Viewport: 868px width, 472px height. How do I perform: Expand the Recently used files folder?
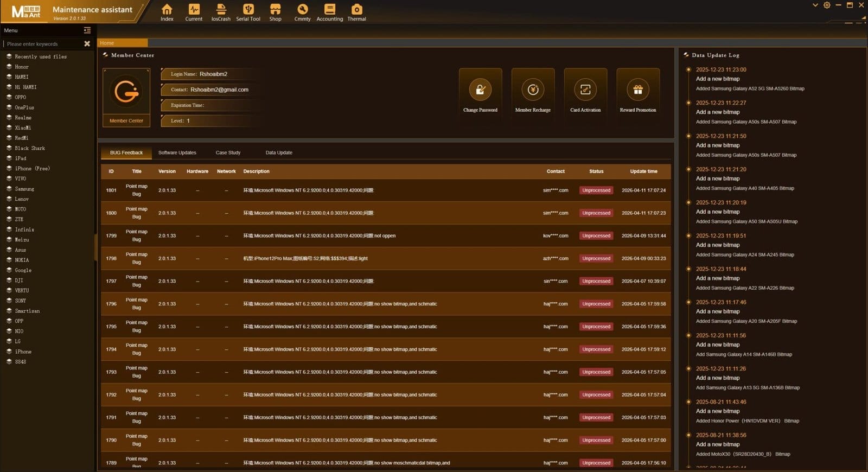36,56
